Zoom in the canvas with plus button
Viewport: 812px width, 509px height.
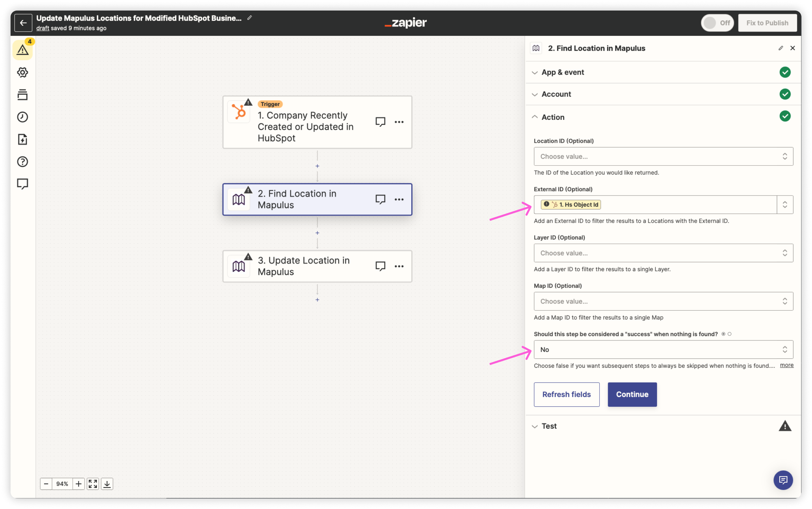78,484
